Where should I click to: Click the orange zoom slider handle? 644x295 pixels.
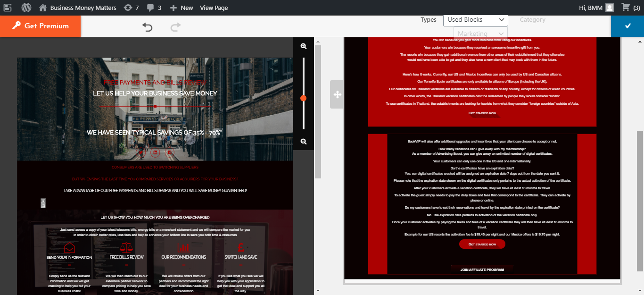tap(304, 98)
